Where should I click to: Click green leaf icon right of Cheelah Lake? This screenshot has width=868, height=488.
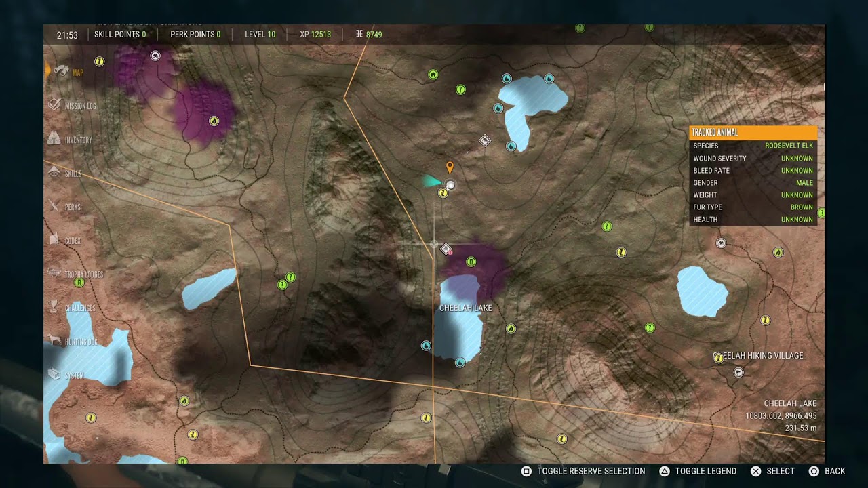coord(511,329)
